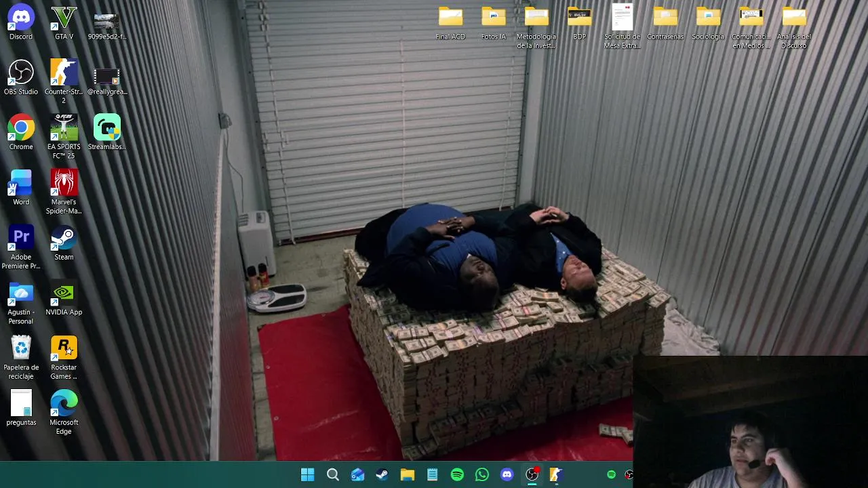This screenshot has width=868, height=488.
Task: Select the Marvel's Spider-Man shortcut
Action: tap(64, 192)
